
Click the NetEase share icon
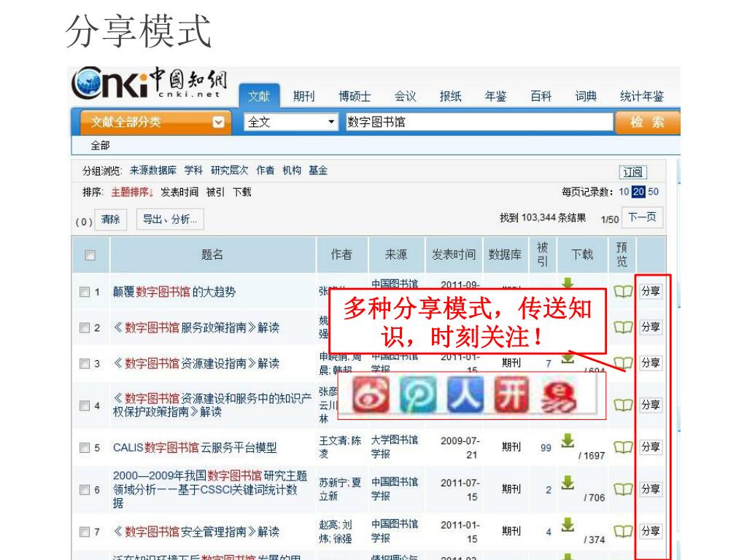[x=558, y=397]
